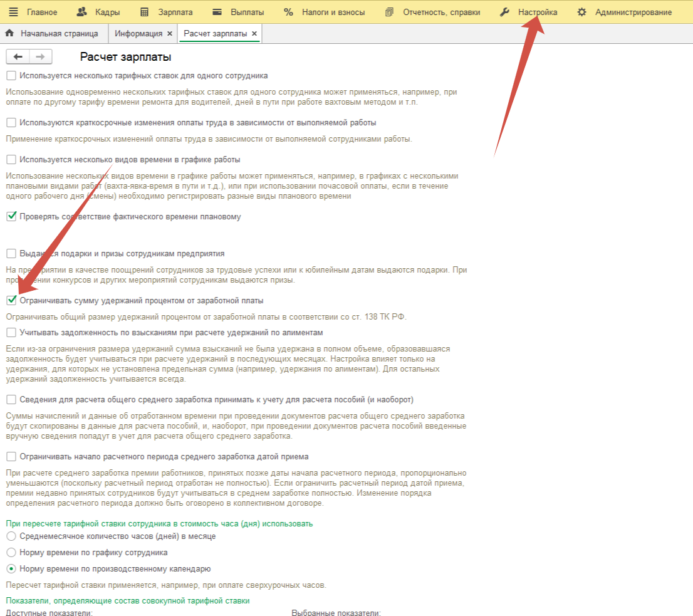Image resolution: width=693 pixels, height=616 pixels.
Task: Go to the home icon of Начальная страница
Action: [x=9, y=33]
